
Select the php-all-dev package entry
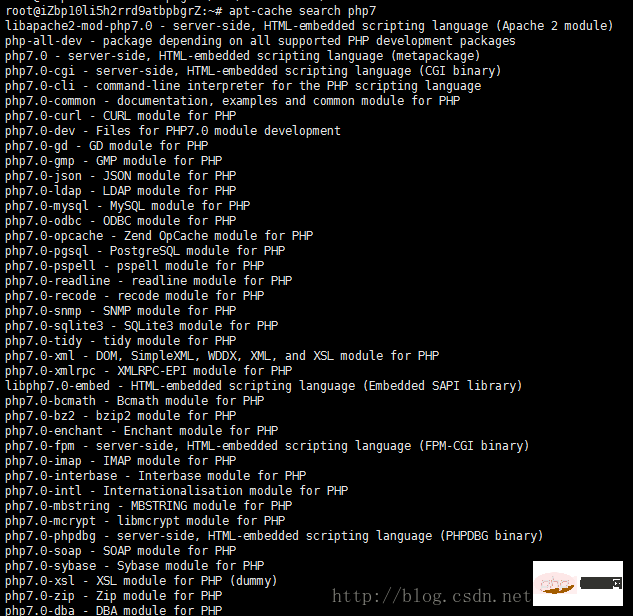pos(260,41)
